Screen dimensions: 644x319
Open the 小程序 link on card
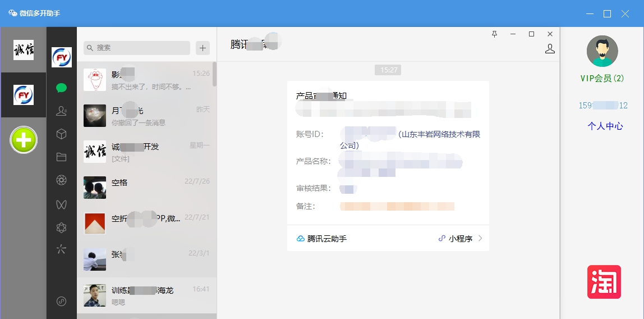pyautogui.click(x=461, y=239)
